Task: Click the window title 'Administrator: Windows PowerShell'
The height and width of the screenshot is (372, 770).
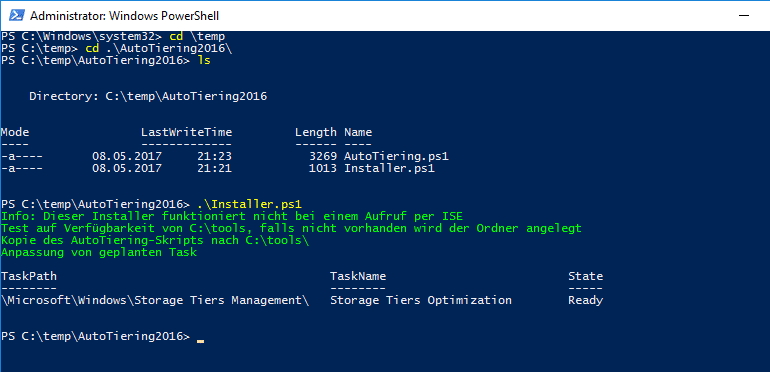Action: click(x=124, y=16)
